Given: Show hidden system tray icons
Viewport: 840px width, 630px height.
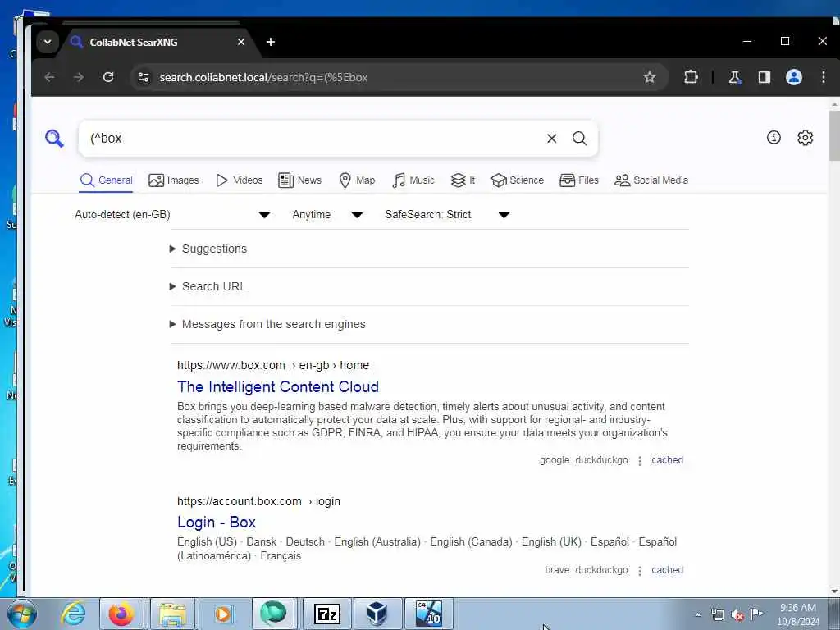Looking at the screenshot, I should coord(697,615).
